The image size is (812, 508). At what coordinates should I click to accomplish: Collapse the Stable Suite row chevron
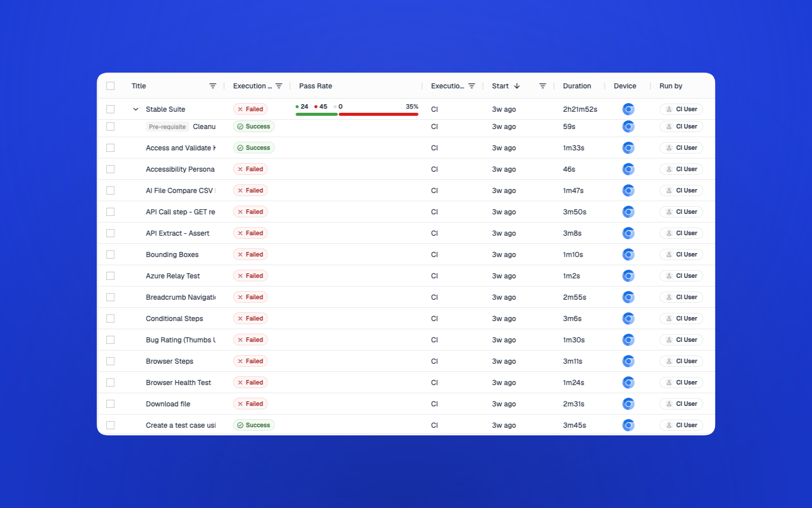[x=136, y=109]
